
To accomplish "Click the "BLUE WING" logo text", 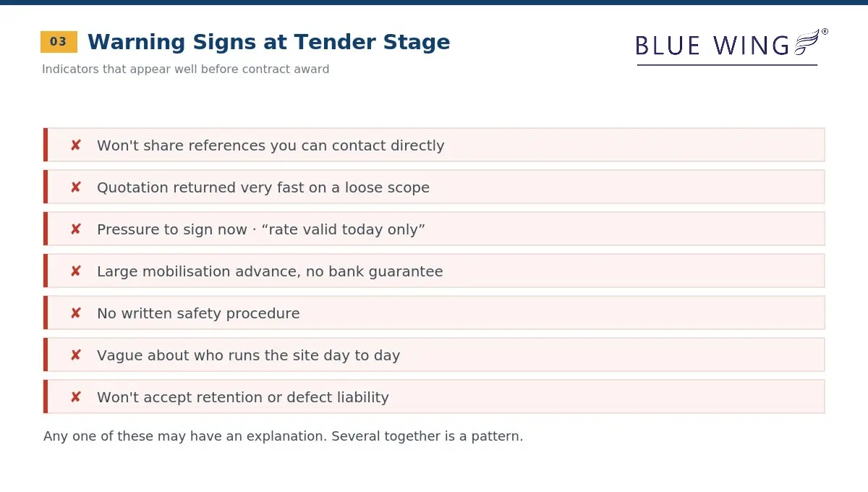I will click(x=712, y=46).
